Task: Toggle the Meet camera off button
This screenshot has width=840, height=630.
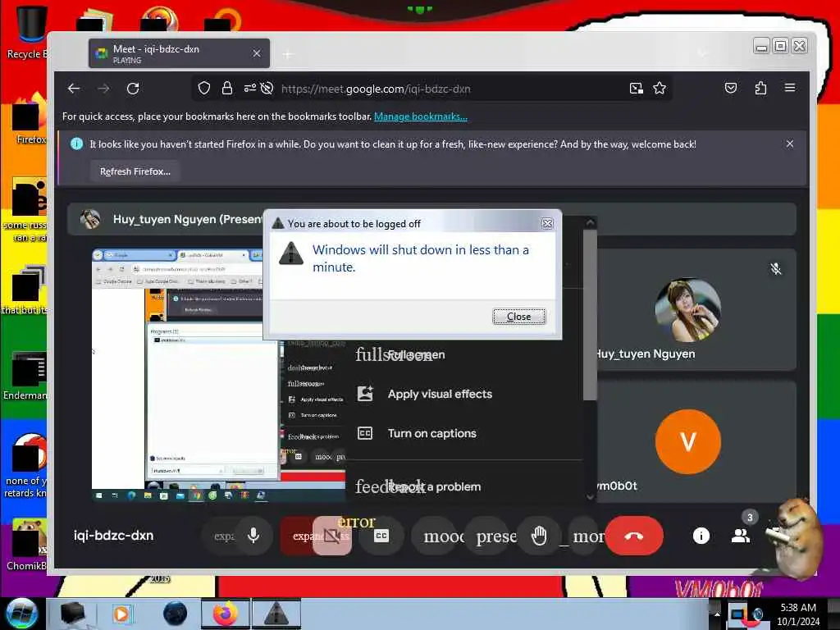Action: point(331,536)
